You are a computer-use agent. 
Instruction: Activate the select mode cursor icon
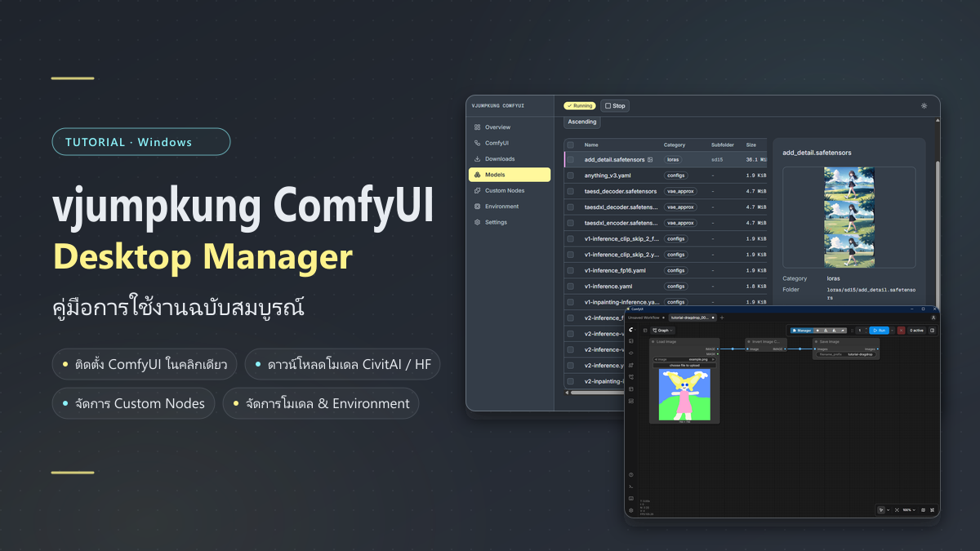881,510
